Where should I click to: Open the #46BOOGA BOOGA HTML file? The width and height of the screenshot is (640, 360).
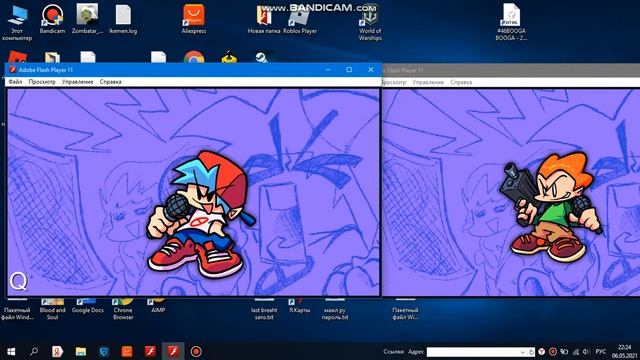point(511,22)
